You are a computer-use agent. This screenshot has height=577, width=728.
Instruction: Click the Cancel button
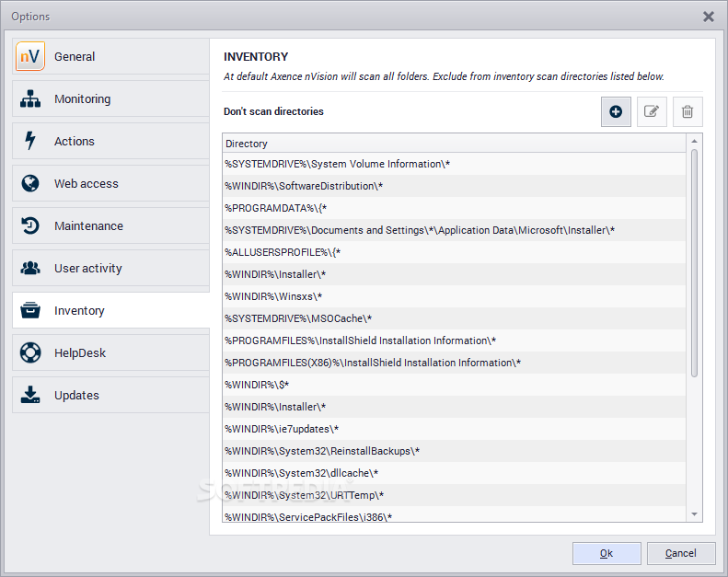(x=681, y=553)
